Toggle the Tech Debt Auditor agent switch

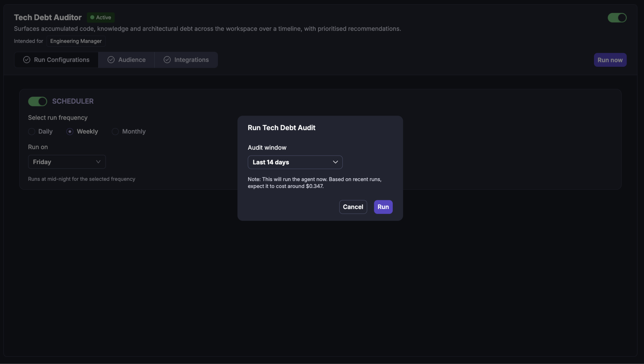617,18
